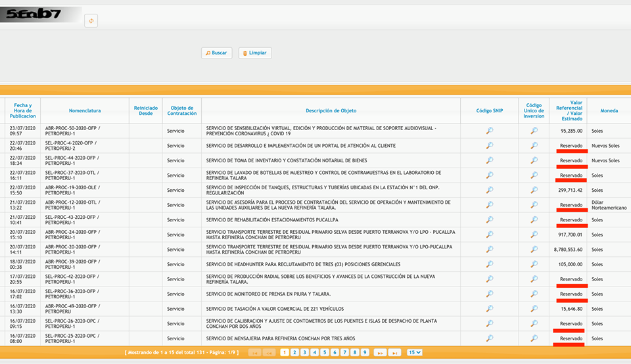Viewport: 631px width, 364px height.
Task: Click Inversion magnifier for SEL-PROC-36-2020-OFP row
Action: tap(534, 294)
